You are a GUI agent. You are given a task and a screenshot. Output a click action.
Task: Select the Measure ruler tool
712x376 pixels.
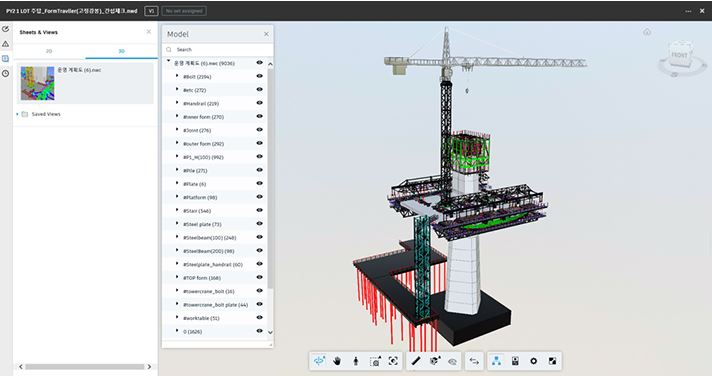point(415,361)
